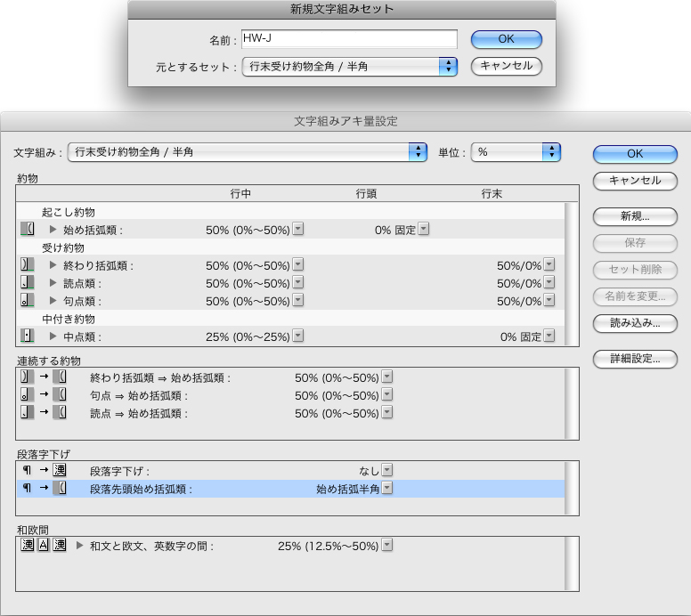691x616 pixels.
Task: Click the 連続する約物 list scrollbar
Action: [x=572, y=403]
